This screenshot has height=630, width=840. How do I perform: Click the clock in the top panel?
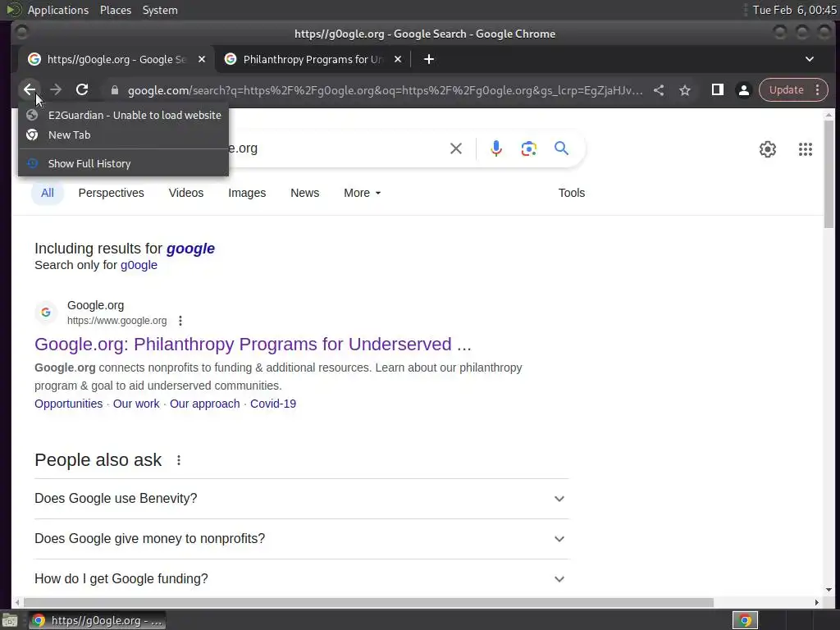pyautogui.click(x=794, y=10)
